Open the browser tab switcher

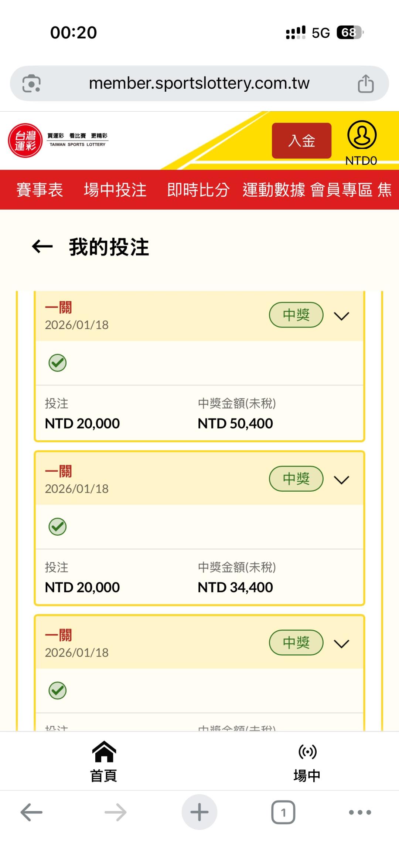(283, 812)
